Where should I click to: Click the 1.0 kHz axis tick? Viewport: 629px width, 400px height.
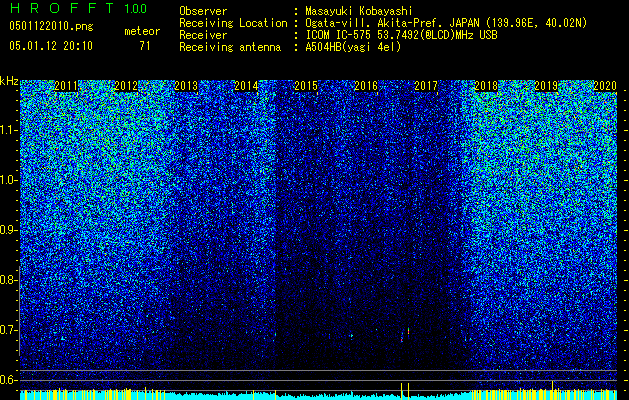click(9, 180)
